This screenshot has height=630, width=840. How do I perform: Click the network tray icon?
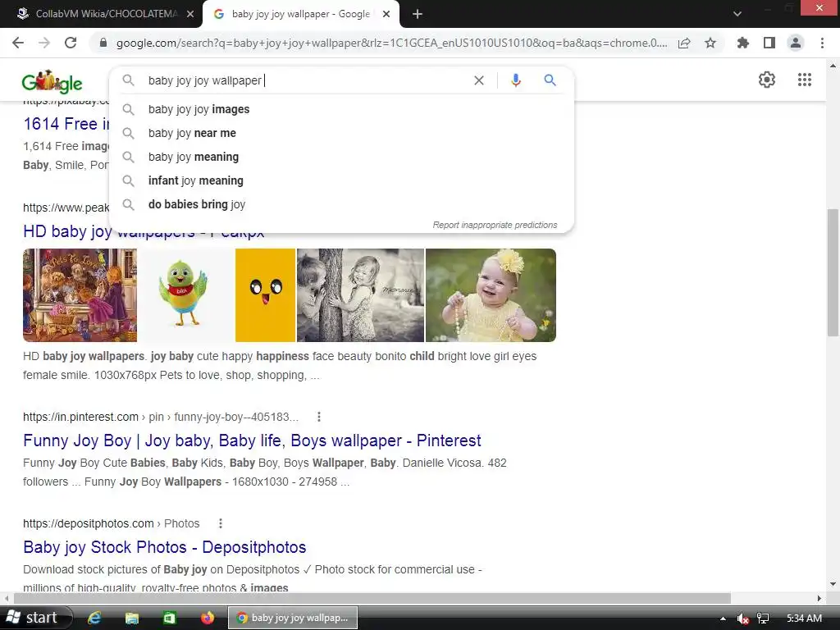pos(762,619)
